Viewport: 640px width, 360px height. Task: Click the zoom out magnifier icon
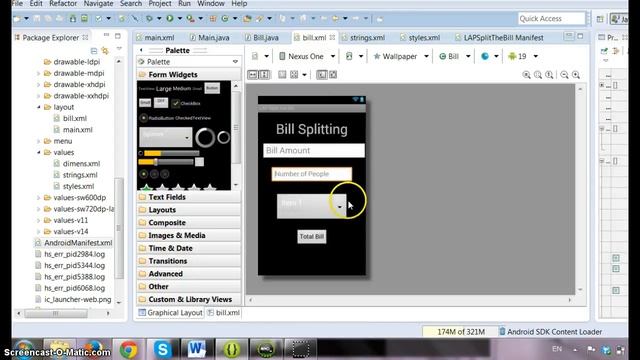[564, 75]
